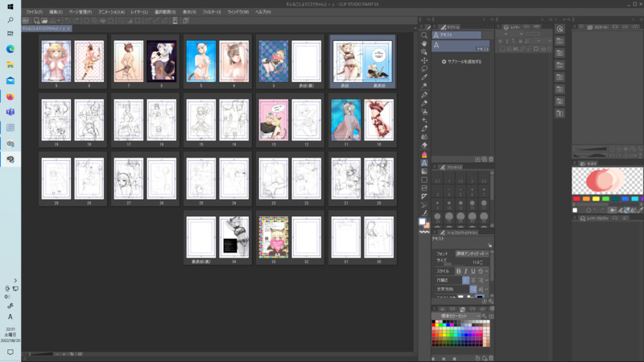
Task: Select the Lasso selection tool
Action: (424, 69)
